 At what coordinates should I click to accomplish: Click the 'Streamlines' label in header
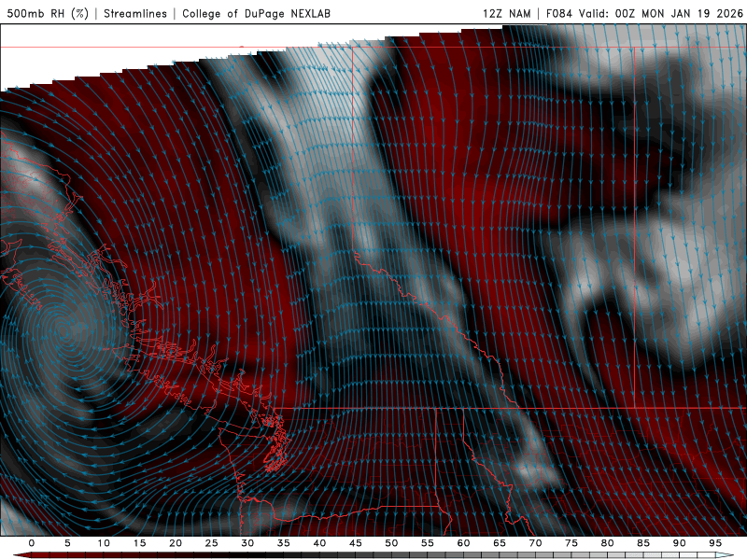(135, 13)
